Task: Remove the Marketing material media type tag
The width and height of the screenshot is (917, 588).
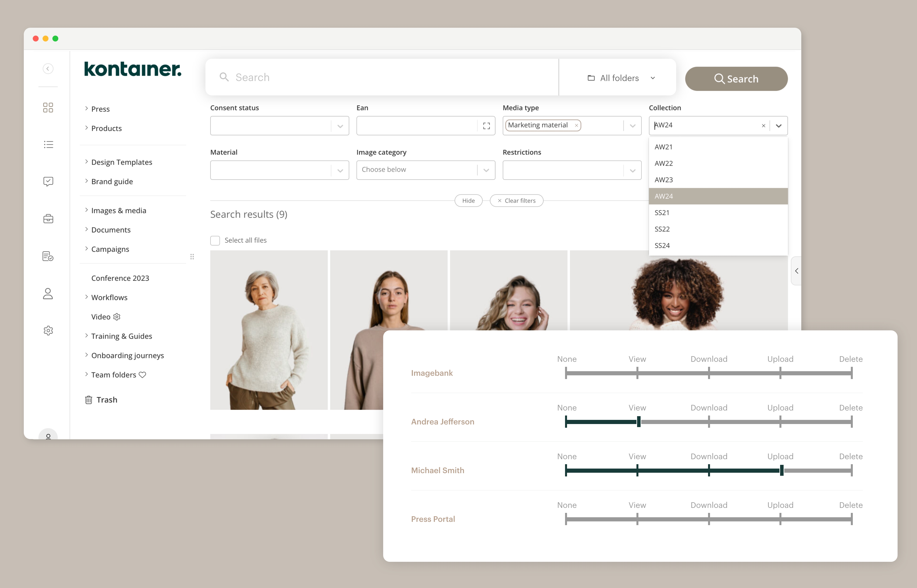Action: [x=576, y=125]
